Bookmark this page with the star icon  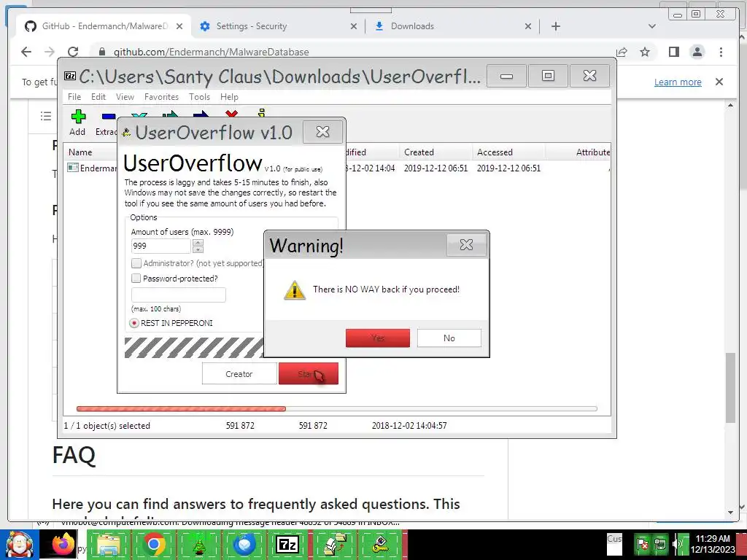click(645, 52)
